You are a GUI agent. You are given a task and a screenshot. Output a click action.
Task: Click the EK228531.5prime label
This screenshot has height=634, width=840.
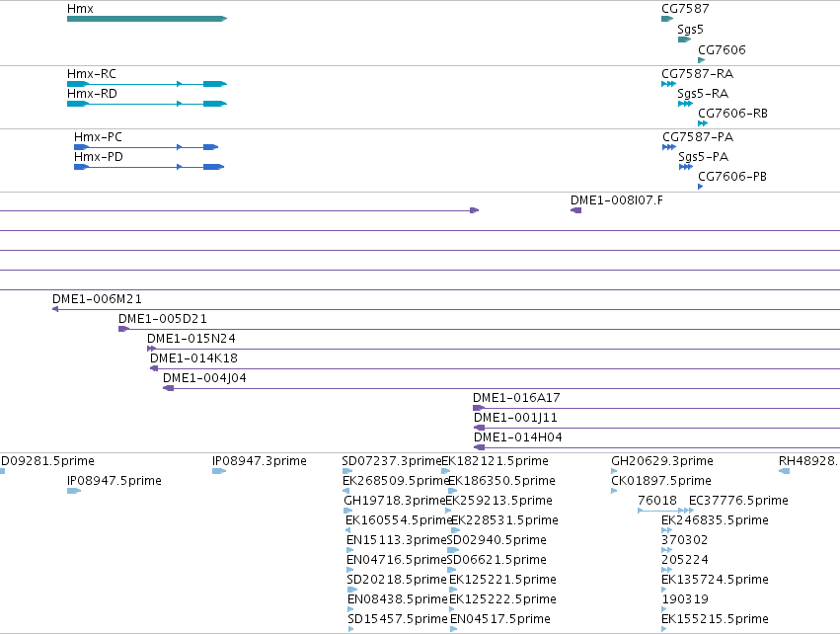[504, 519]
